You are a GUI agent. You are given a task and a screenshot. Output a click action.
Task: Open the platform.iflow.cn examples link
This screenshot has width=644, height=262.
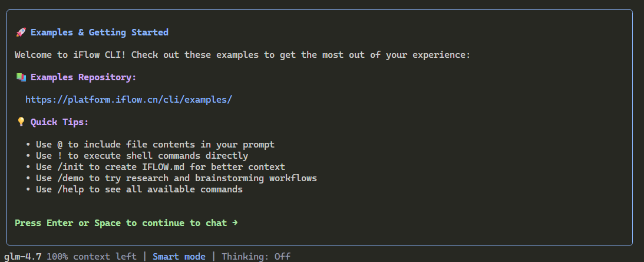[129, 100]
